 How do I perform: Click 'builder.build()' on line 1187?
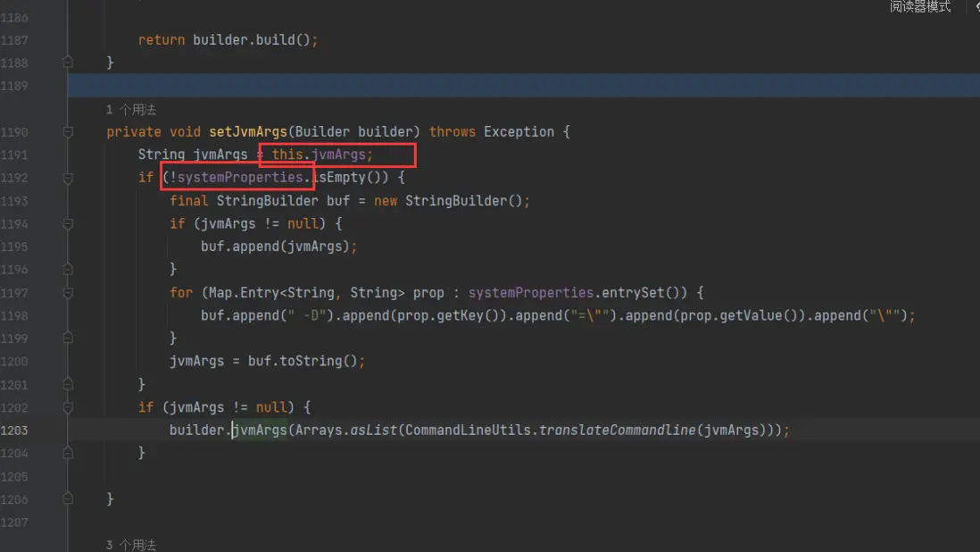(252, 40)
